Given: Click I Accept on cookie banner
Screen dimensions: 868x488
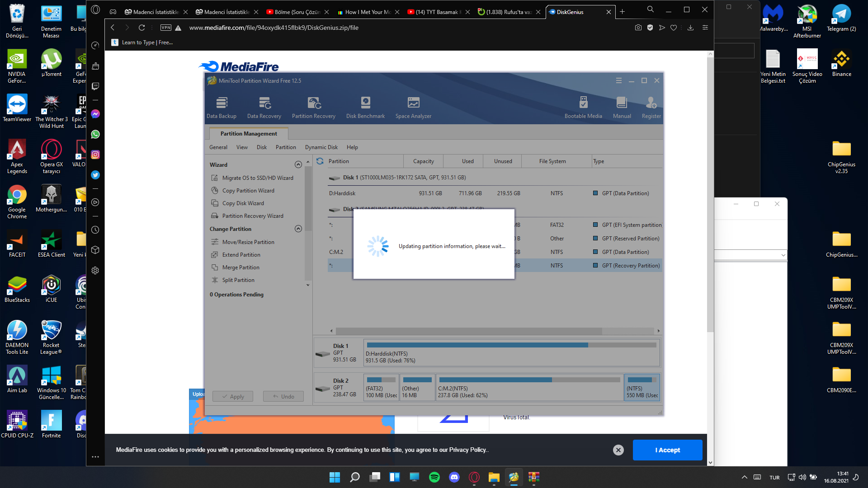Looking at the screenshot, I should [x=667, y=450].
